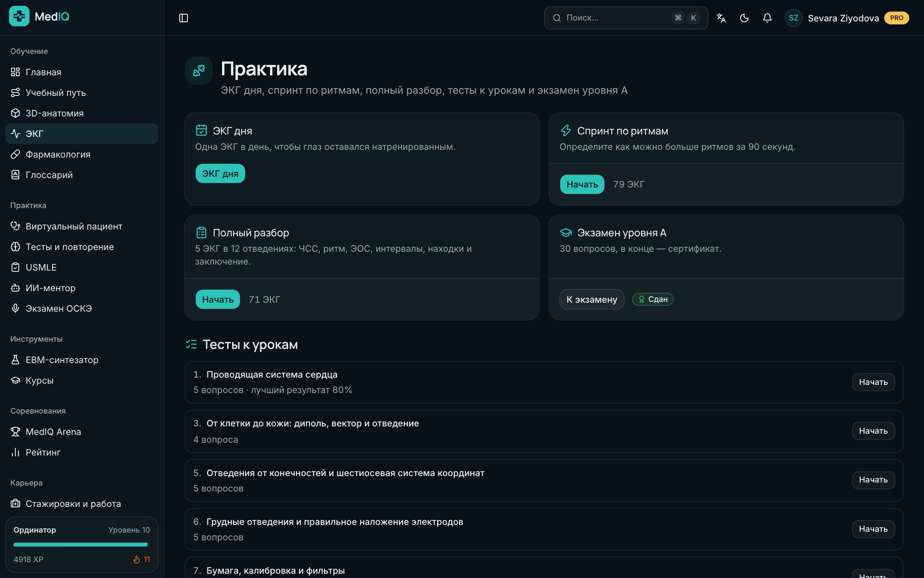Click the Практика dumbbell header icon
The height and width of the screenshot is (578, 924).
pos(199,71)
